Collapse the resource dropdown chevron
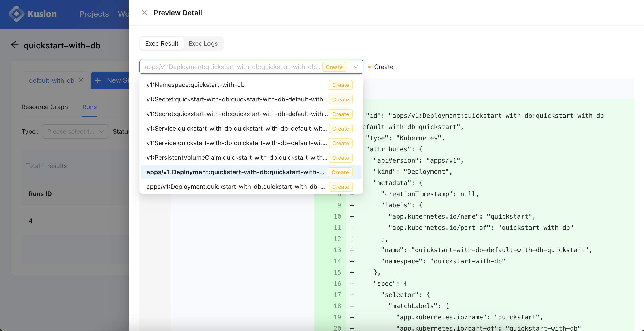Image resolution: width=644 pixels, height=331 pixels. pyautogui.click(x=356, y=67)
